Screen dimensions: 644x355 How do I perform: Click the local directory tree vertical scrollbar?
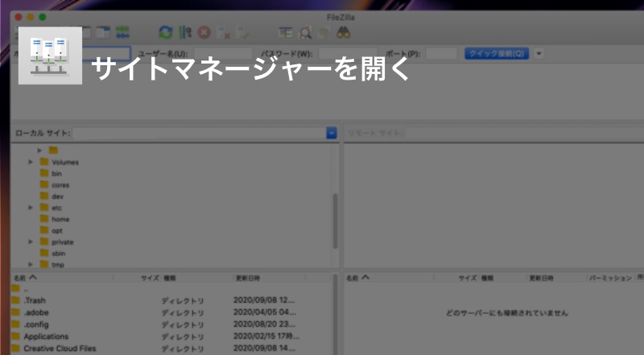(x=335, y=221)
